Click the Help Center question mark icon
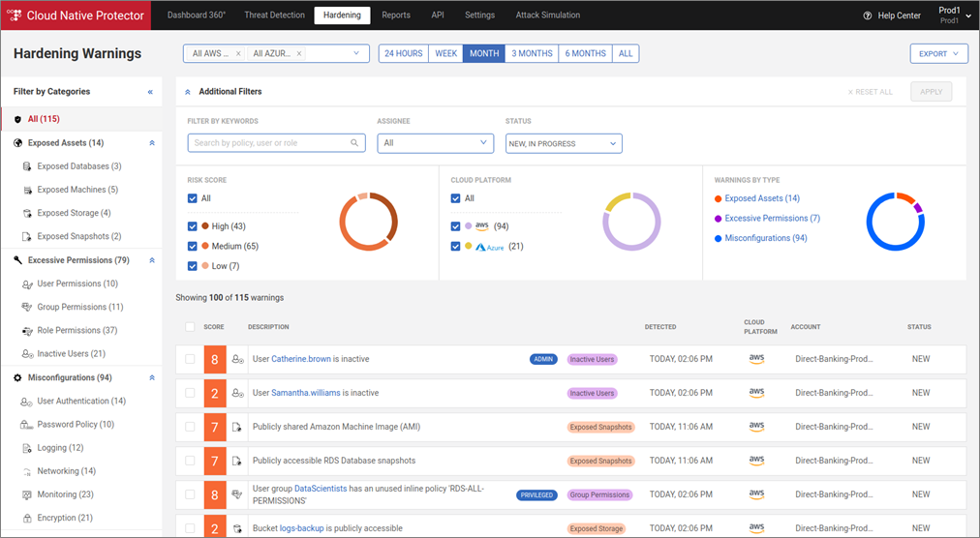 [x=868, y=15]
